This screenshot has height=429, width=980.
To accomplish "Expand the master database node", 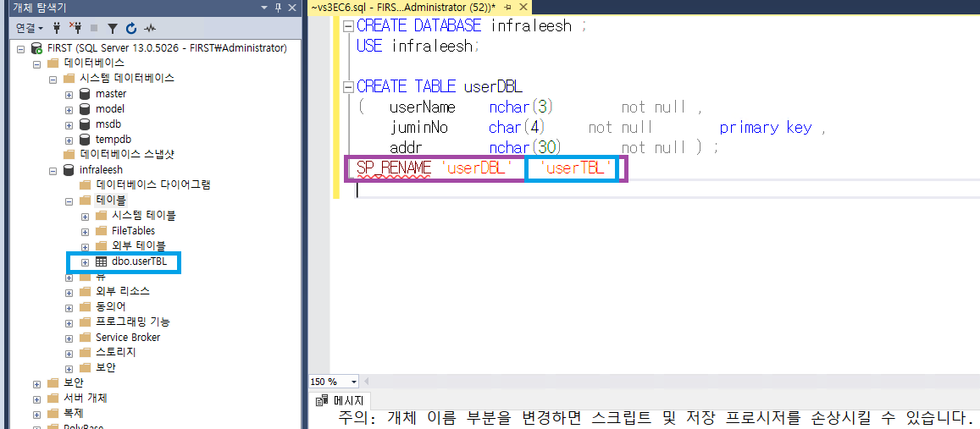I will tap(69, 94).
